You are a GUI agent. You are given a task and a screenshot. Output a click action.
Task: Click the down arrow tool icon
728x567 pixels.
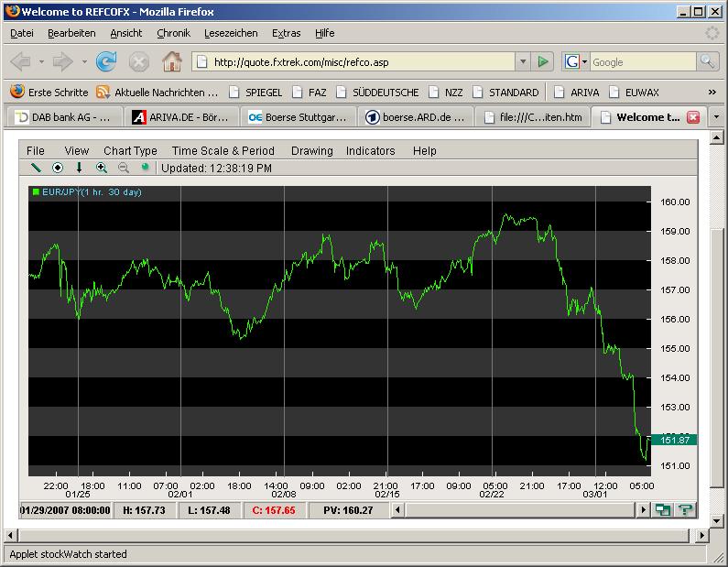click(79, 168)
